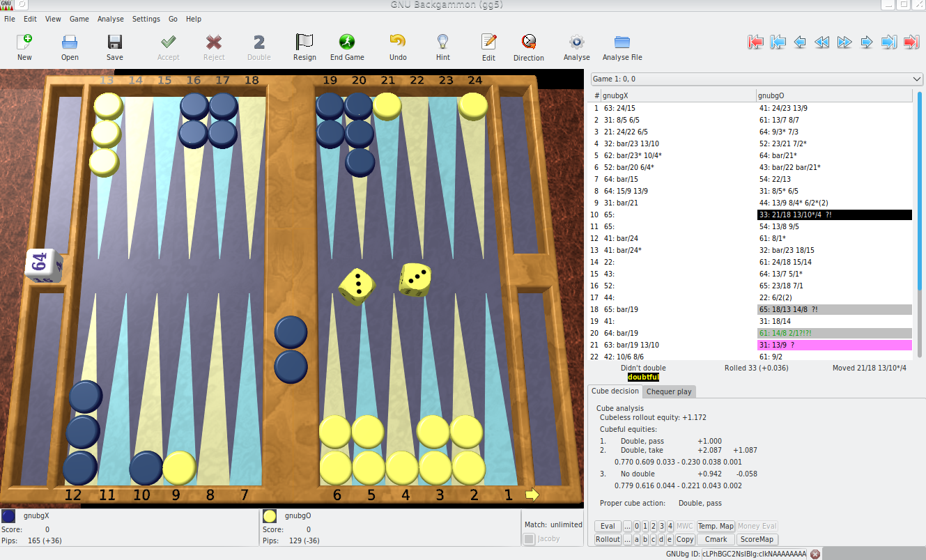This screenshot has width=926, height=560.
Task: Switch to the Chequer play tab
Action: (x=669, y=391)
